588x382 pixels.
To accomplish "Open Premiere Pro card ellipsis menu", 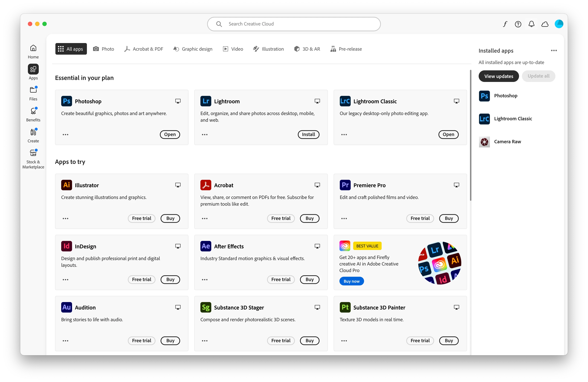I will (x=344, y=218).
